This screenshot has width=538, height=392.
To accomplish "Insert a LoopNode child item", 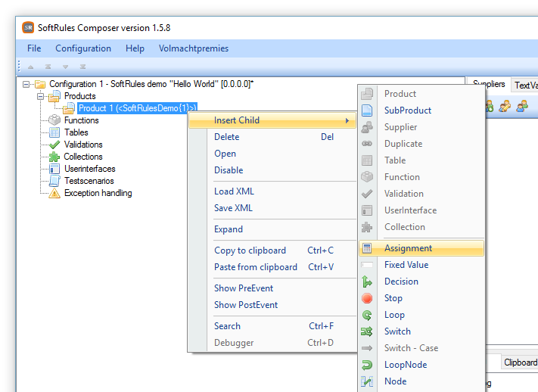I will tap(421, 365).
